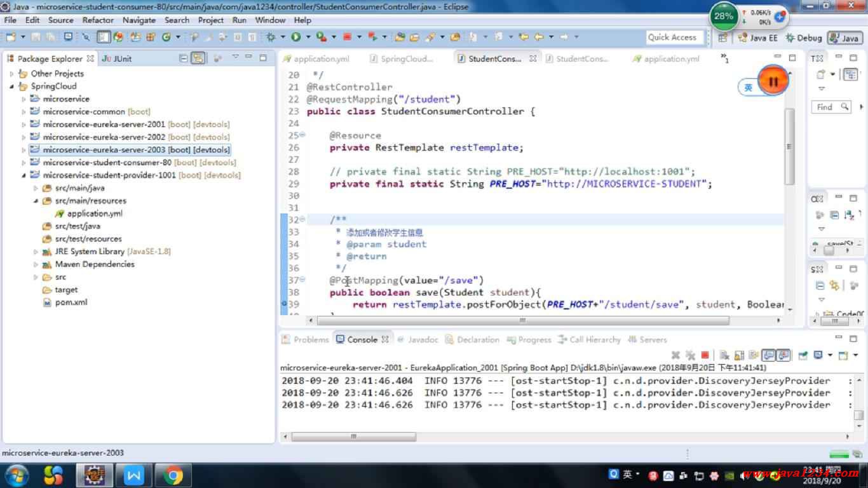This screenshot has width=868, height=488.
Task: Open the Run button dropdown arrow
Action: tap(308, 37)
